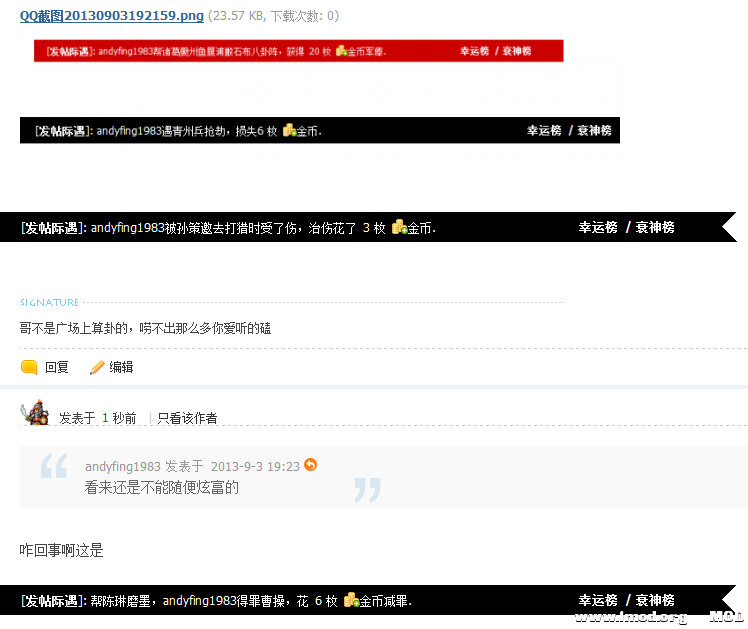Click the black 青州兵抢劫 banner screenshot thumbnail
This screenshot has height=629, width=748.
click(320, 130)
